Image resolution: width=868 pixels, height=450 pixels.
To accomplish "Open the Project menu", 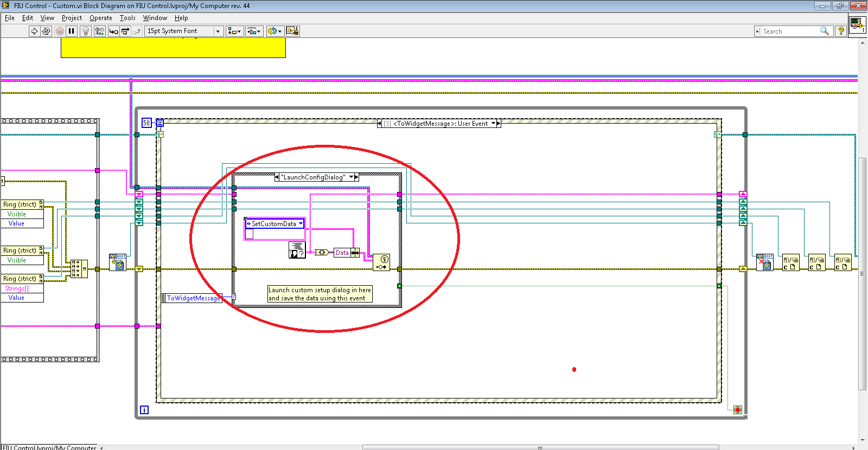I will [x=72, y=18].
